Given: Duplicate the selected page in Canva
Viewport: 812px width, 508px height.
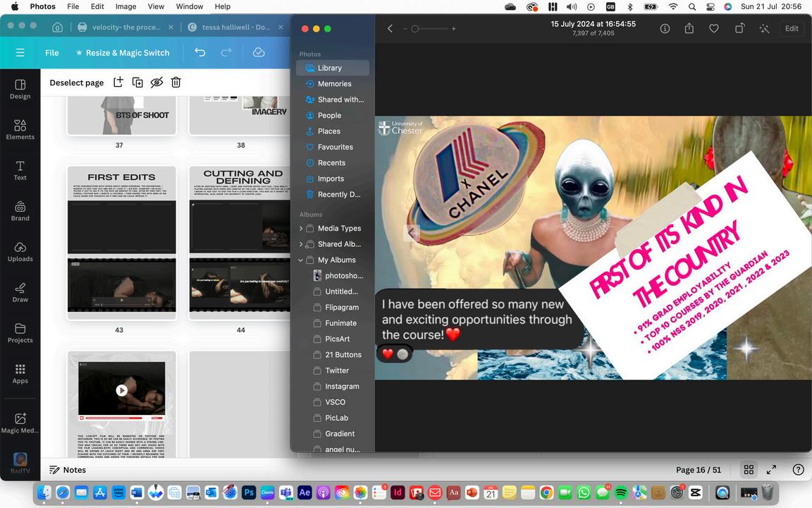Looking at the screenshot, I should (137, 82).
